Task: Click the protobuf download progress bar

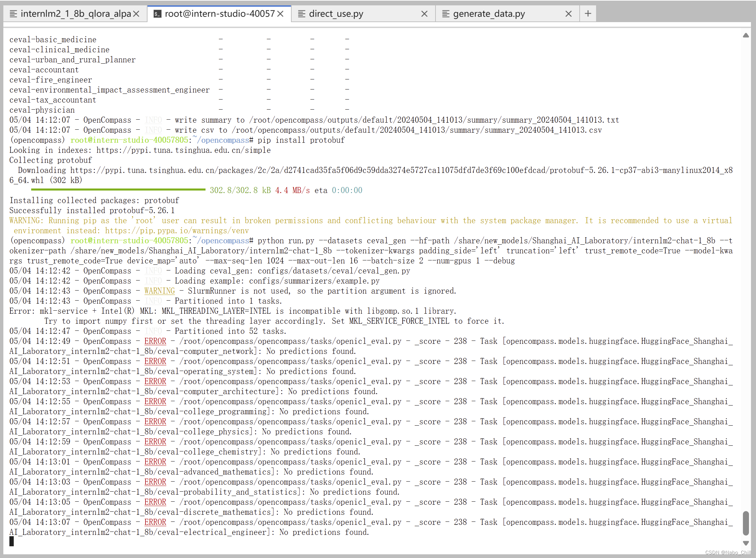Action: pyautogui.click(x=118, y=190)
